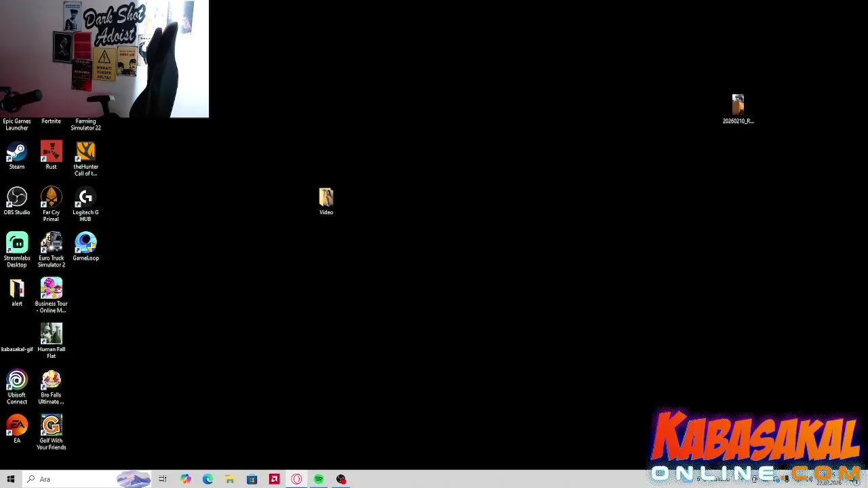This screenshot has width=868, height=488.
Task: Select the Video folder on desktop
Action: pos(326,197)
